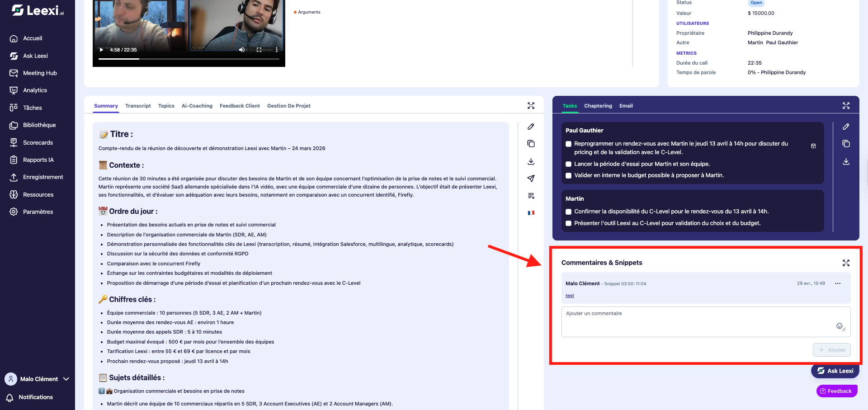868x410 pixels.
Task: Open the Ai-Coaching tab
Action: (197, 106)
